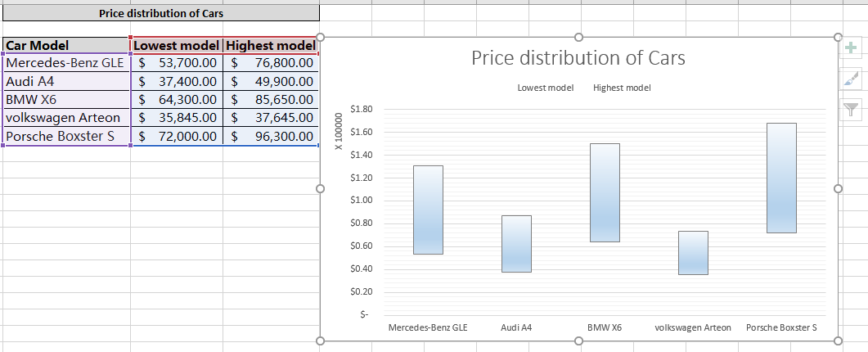Select the Mercedes-Benz GLE floating bar
This screenshot has width=868, height=352.
coord(429,210)
